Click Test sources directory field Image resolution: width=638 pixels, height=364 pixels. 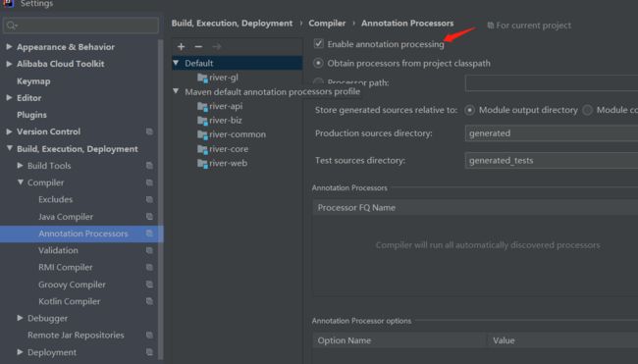coord(552,161)
